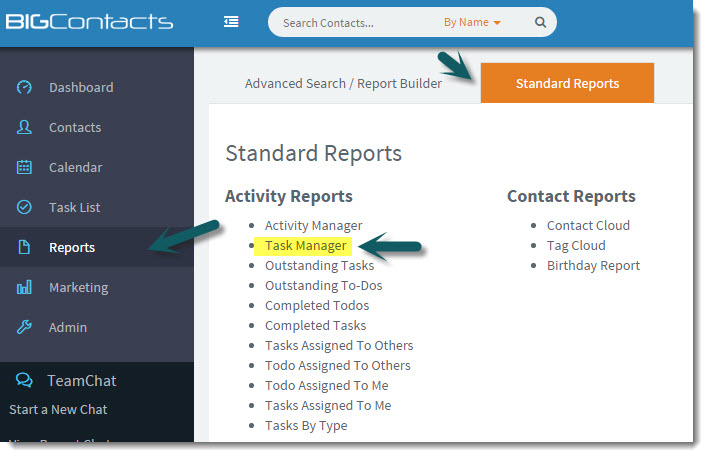708x457 pixels.
Task: Click the TeamChat speech bubbles icon
Action: (24, 380)
